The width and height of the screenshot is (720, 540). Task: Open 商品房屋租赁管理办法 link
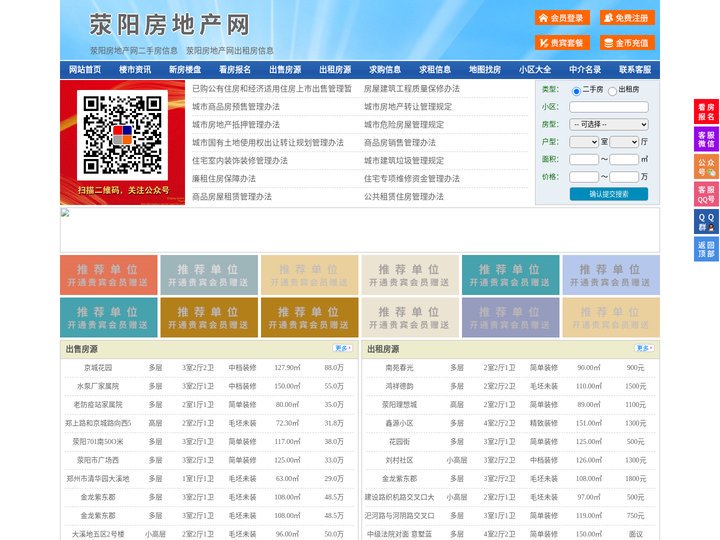[232, 197]
